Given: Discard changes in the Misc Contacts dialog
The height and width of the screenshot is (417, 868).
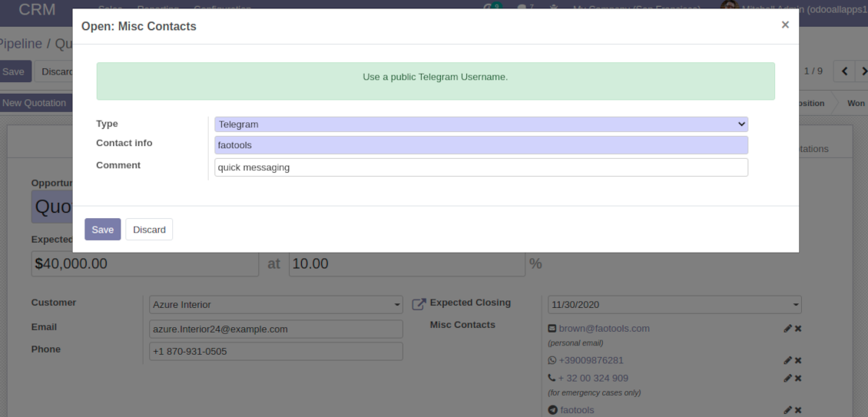Looking at the screenshot, I should pos(149,230).
